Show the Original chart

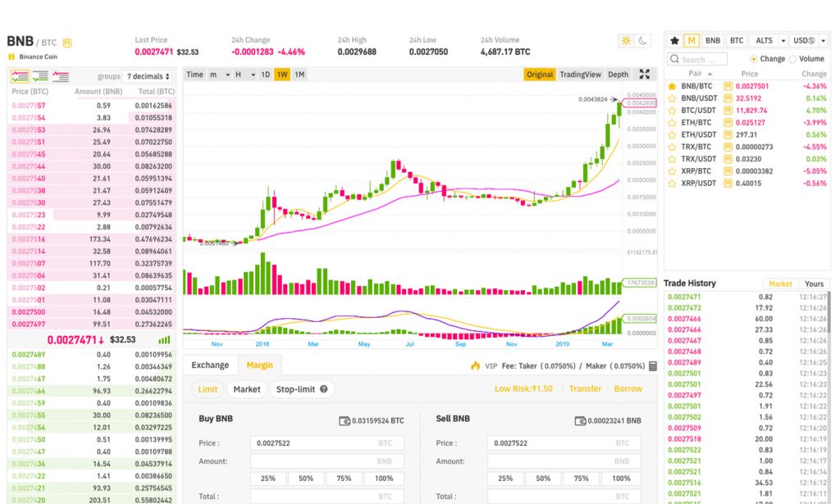(x=540, y=75)
